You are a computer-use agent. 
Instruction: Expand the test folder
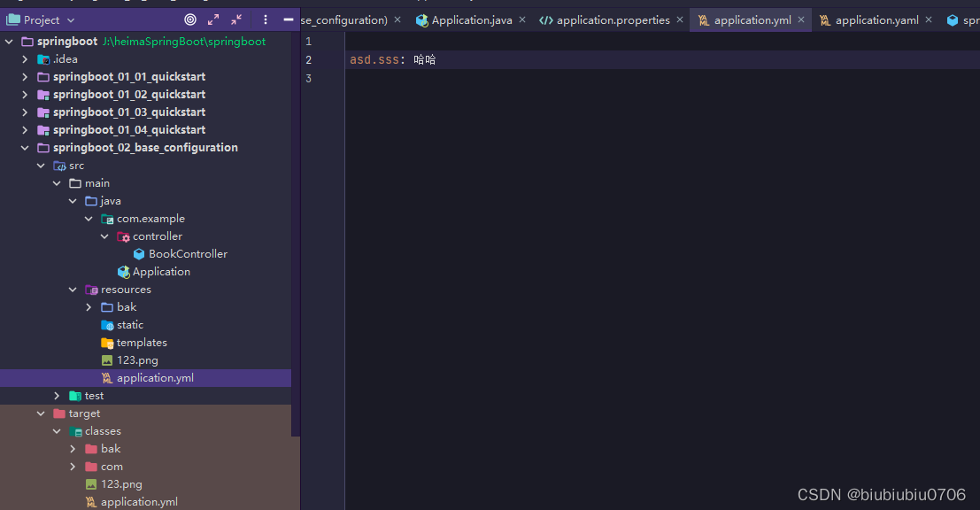click(x=56, y=395)
